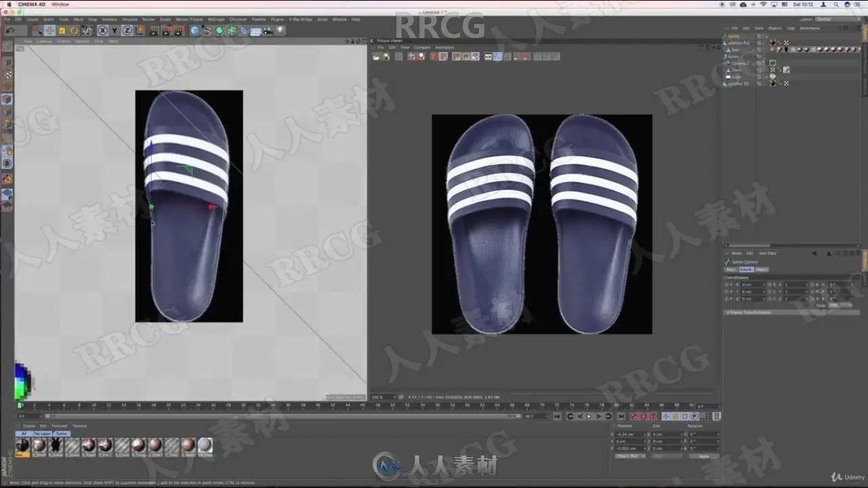Open the spline pen tool

click(x=207, y=30)
